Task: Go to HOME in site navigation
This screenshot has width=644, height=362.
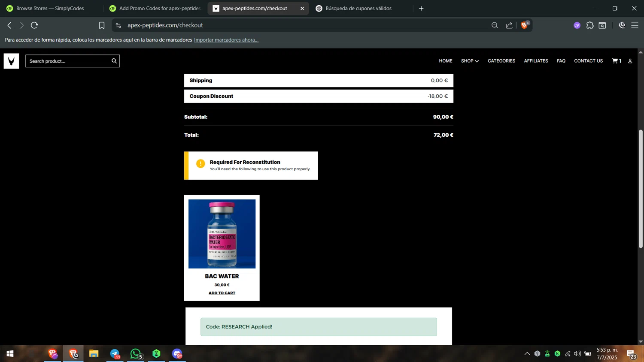Action: [446, 61]
